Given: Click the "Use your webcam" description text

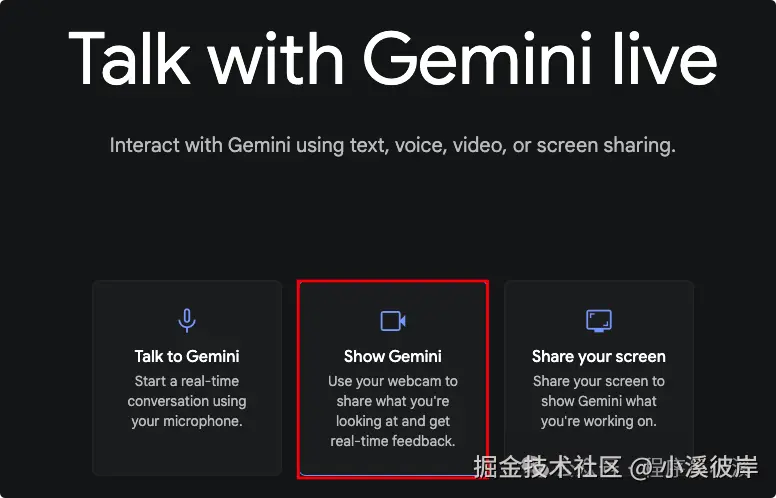Looking at the screenshot, I should tap(393, 411).
